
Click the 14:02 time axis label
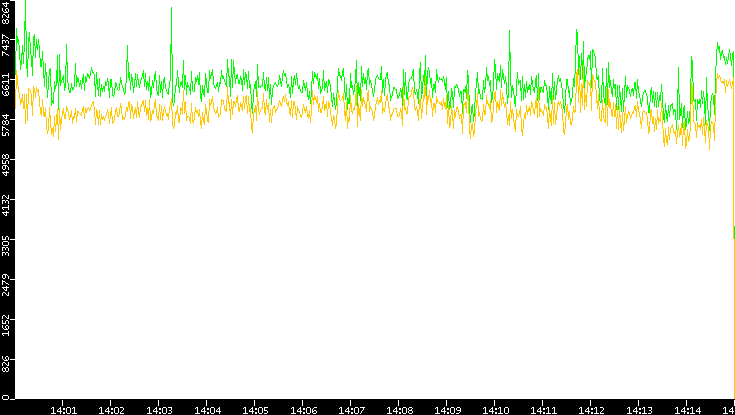pyautogui.click(x=111, y=410)
